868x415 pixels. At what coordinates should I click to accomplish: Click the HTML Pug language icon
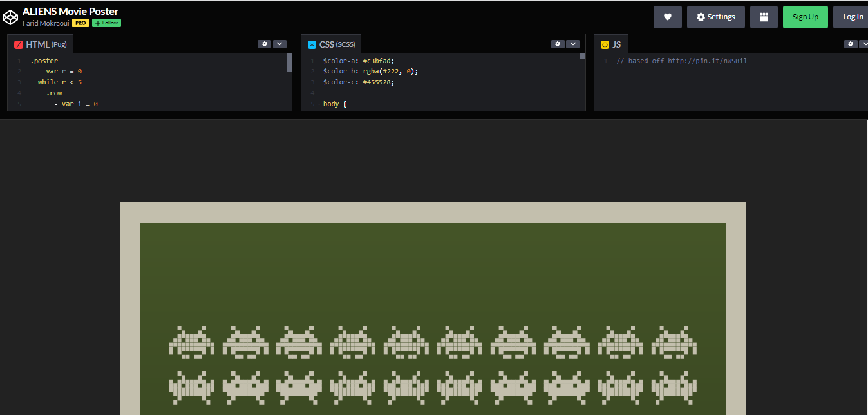coord(18,44)
